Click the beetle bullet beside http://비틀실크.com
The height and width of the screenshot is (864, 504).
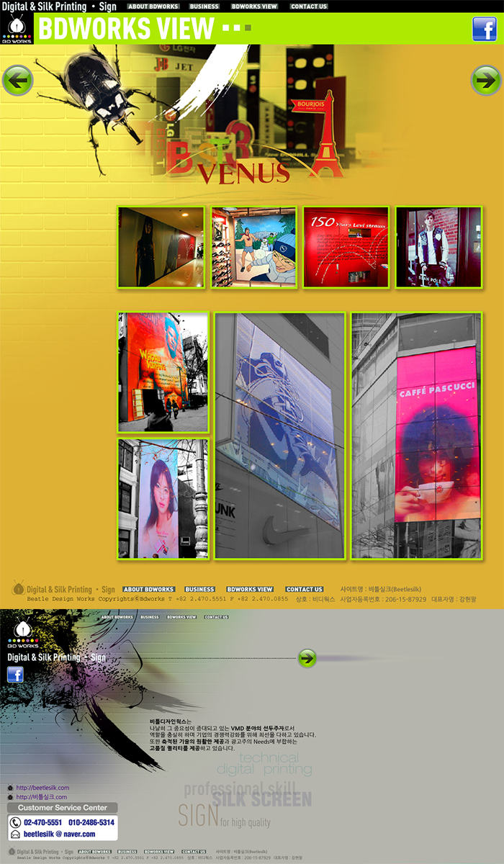click(x=10, y=797)
